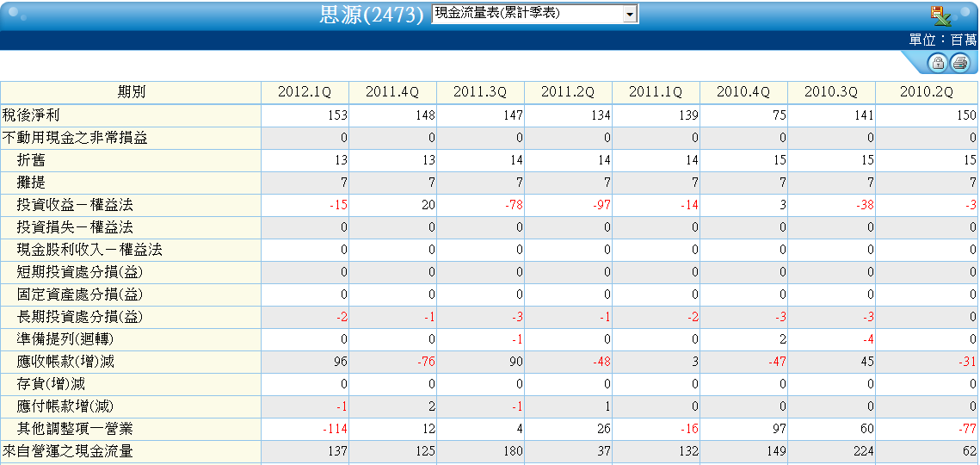Click the 單位：百萬 unit label
Screen dimensions: 980x465
click(942, 40)
